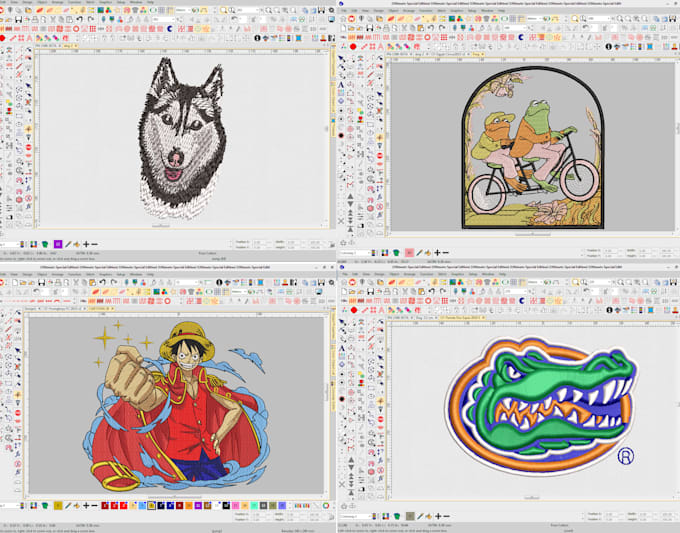
Task: Click Undo icon in frog window toolbar
Action: pos(431,28)
